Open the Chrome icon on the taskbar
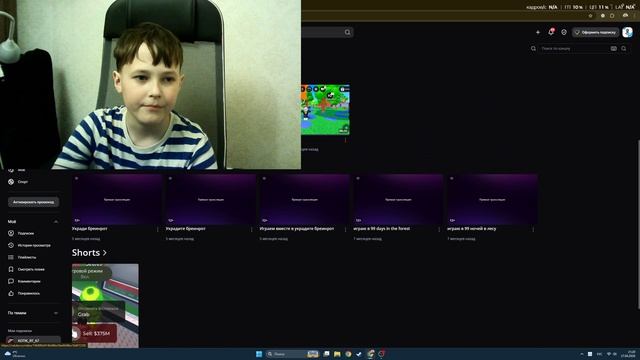Image resolution: width=640 pixels, height=360 pixels. pos(348,354)
